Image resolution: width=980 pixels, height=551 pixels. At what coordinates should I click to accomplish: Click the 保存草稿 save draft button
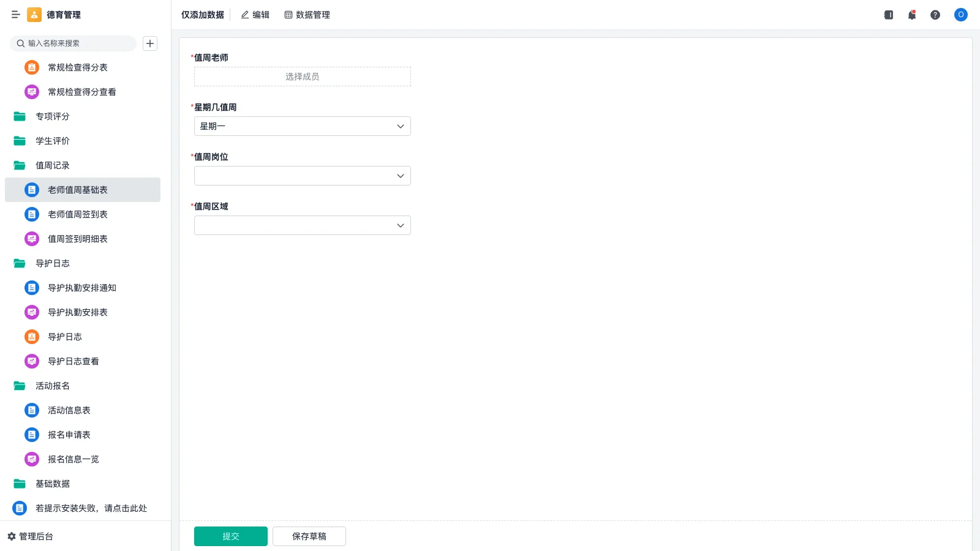pos(309,536)
